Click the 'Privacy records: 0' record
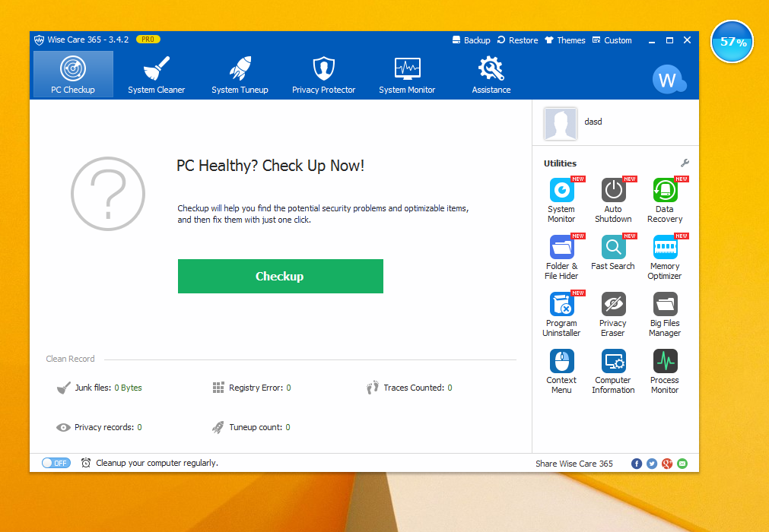 click(x=99, y=427)
